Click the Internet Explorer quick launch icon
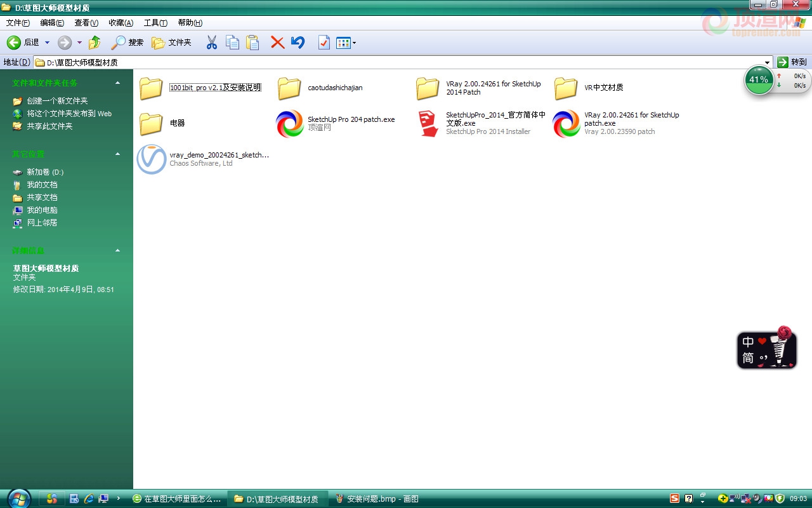The height and width of the screenshot is (508, 812). pyautogui.click(x=89, y=498)
